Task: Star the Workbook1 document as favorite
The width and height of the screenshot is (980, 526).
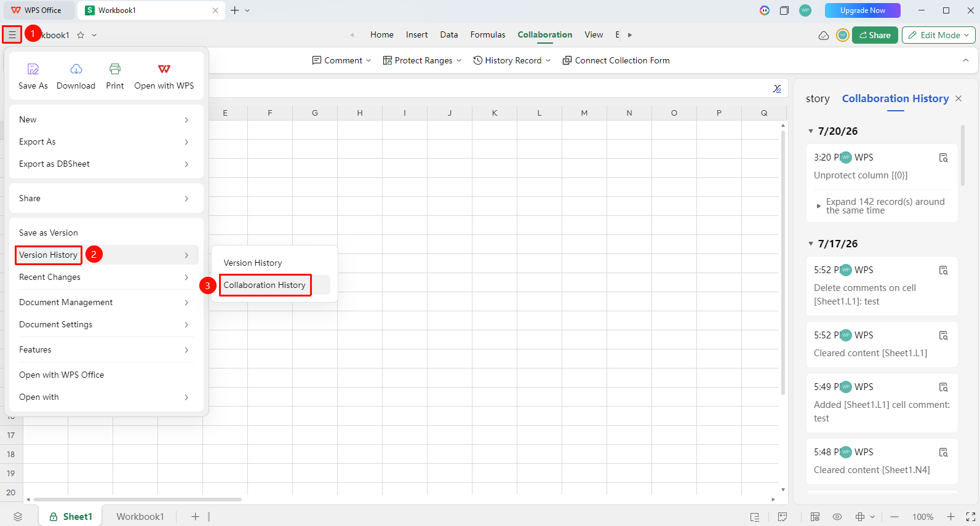Action: [x=81, y=35]
